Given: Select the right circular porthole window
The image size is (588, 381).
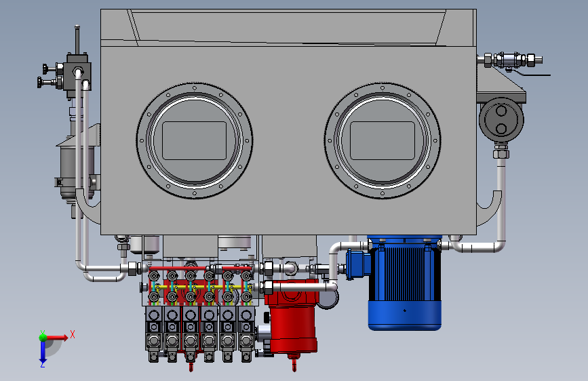Looking at the screenshot, I should (x=383, y=140).
